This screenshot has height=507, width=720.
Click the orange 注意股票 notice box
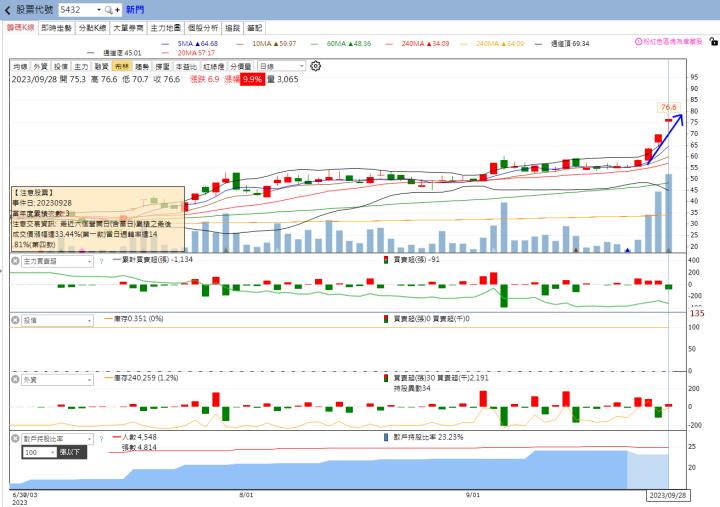[x=98, y=219]
